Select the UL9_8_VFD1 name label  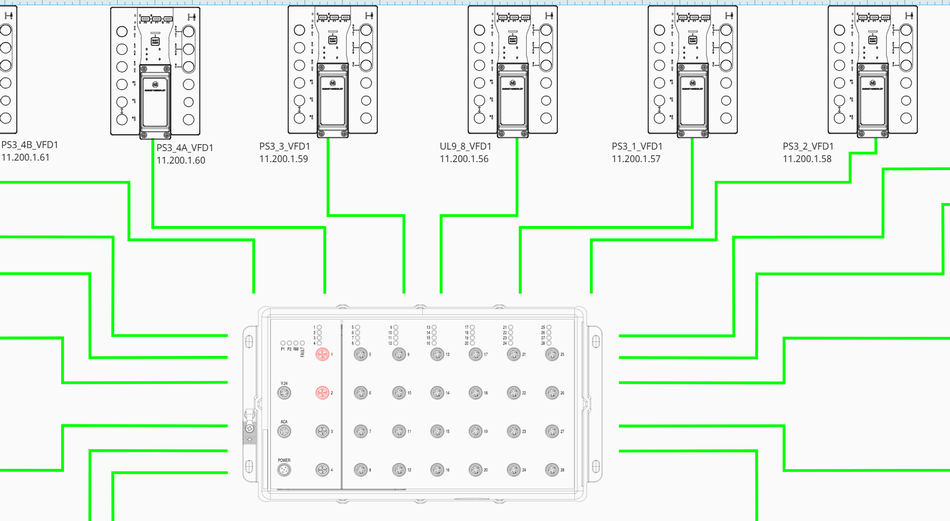click(467, 146)
